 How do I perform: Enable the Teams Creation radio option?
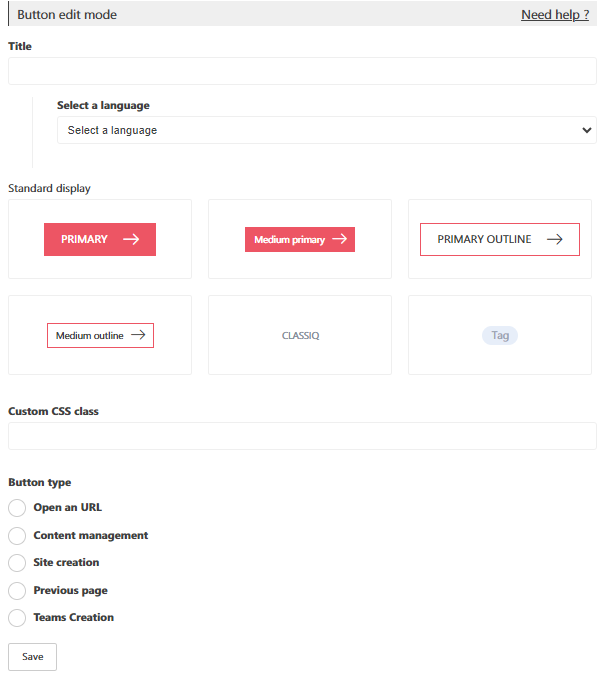click(x=17, y=618)
